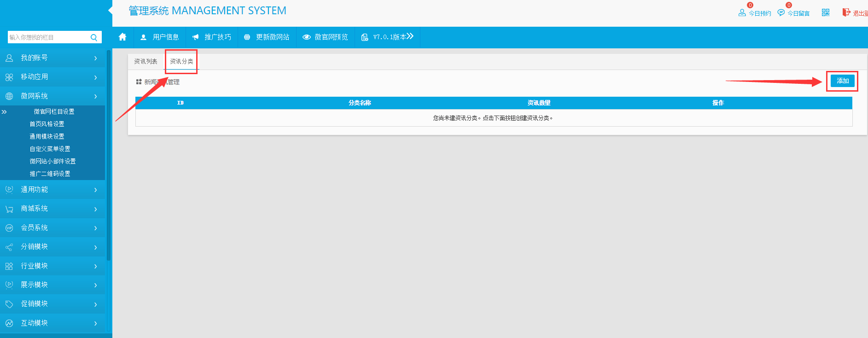Open 微官网栏目设置 in sidebar
Viewport: 868px width, 338px height.
click(54, 111)
